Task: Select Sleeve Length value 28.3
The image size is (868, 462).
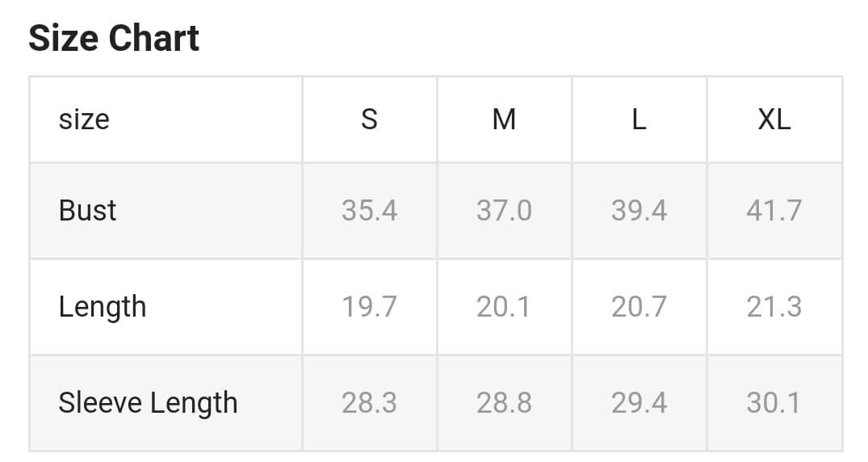Action: click(369, 402)
